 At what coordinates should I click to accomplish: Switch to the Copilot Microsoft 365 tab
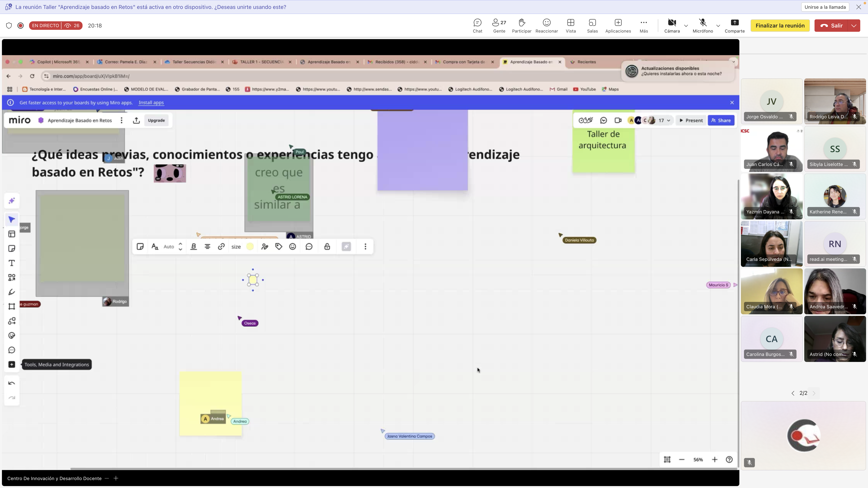click(x=59, y=62)
